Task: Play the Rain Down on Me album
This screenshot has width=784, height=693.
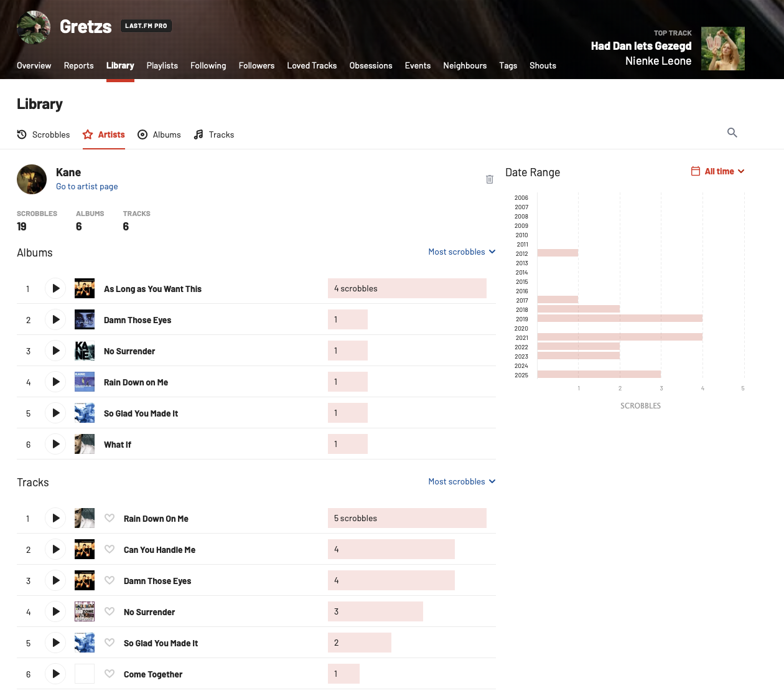Action: coord(55,382)
